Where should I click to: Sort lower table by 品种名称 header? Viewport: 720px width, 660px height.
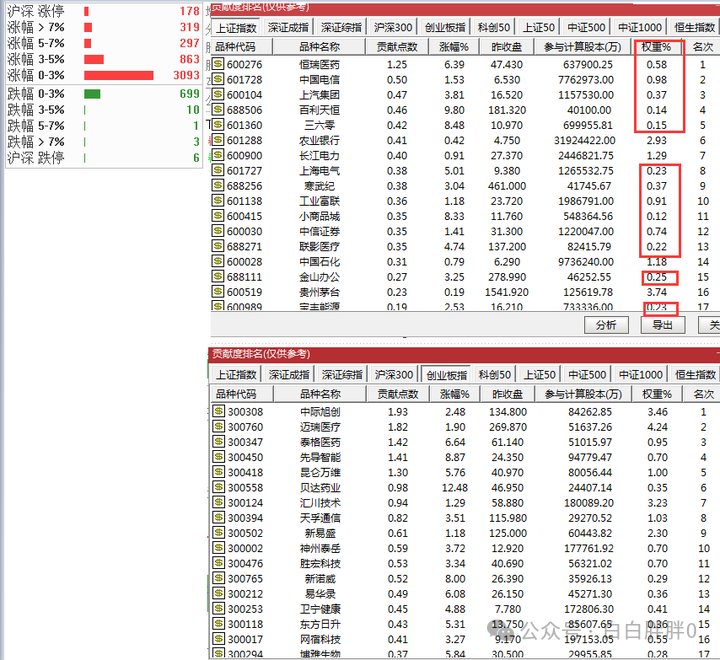(x=320, y=394)
